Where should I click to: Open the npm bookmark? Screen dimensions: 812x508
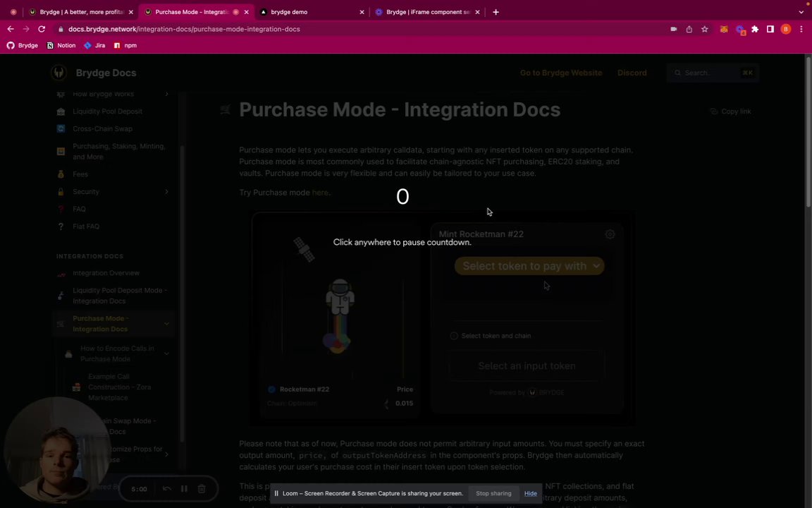pos(125,46)
